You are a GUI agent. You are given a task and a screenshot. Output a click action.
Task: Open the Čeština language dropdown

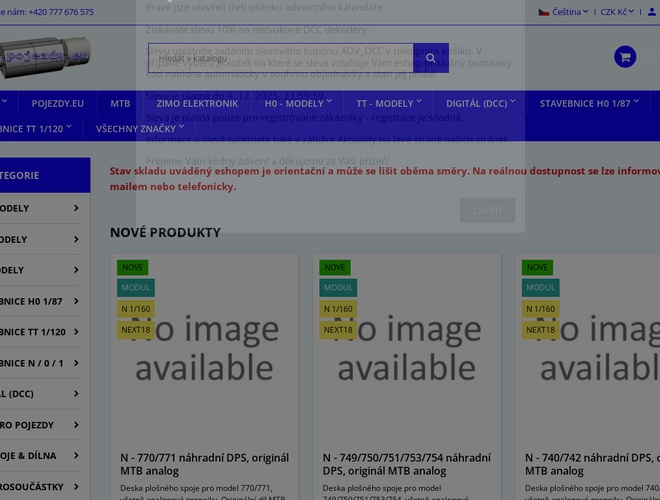pos(570,12)
